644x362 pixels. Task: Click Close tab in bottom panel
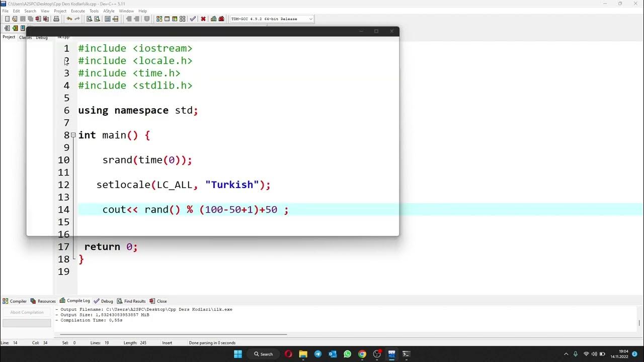click(x=158, y=301)
